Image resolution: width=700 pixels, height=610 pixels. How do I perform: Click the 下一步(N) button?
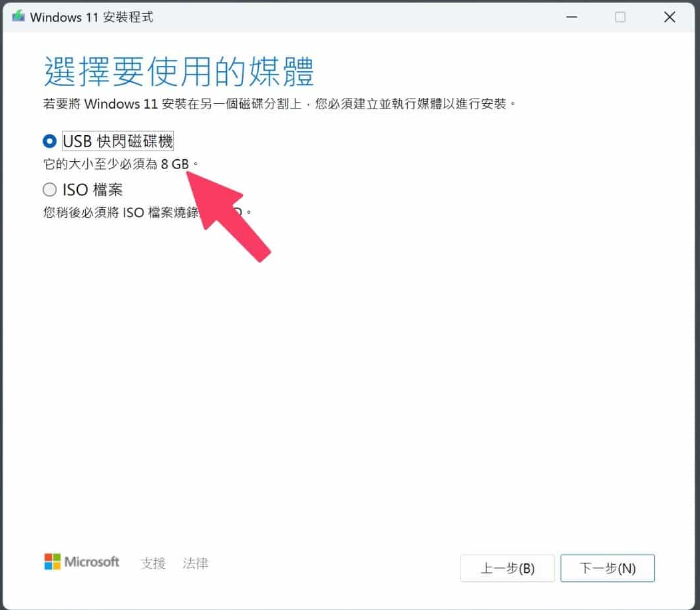pos(607,568)
